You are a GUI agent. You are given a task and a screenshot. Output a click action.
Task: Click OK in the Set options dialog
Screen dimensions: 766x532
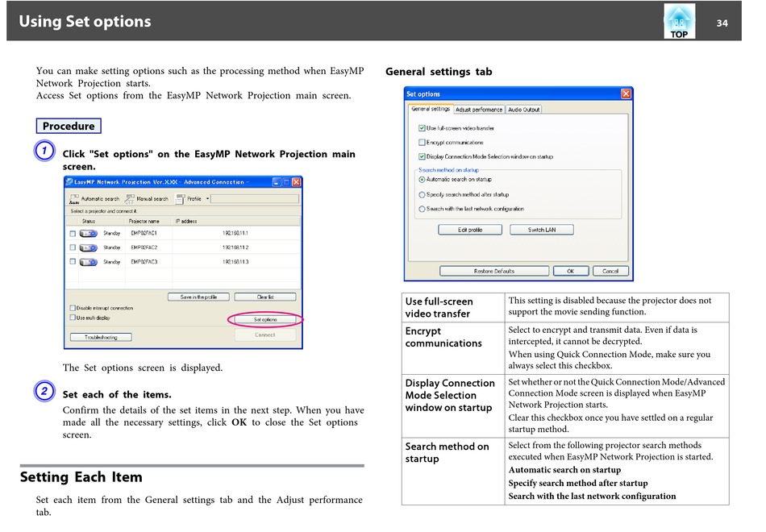click(571, 271)
